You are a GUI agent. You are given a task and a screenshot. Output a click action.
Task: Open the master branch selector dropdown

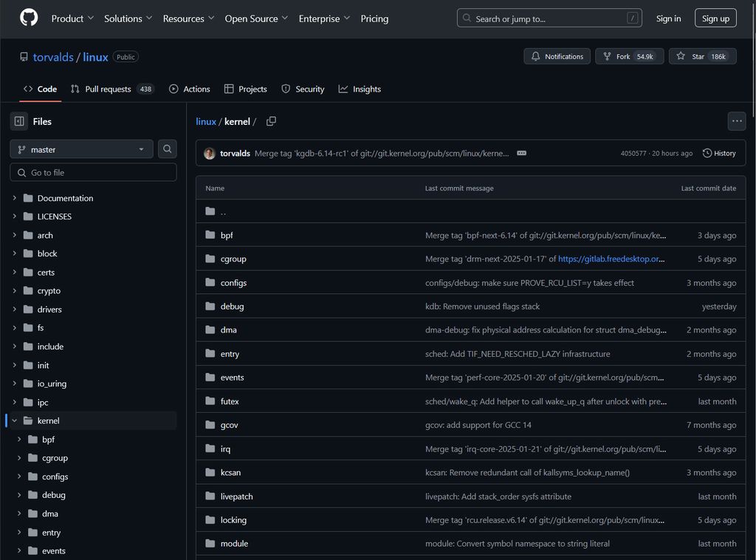click(x=81, y=148)
